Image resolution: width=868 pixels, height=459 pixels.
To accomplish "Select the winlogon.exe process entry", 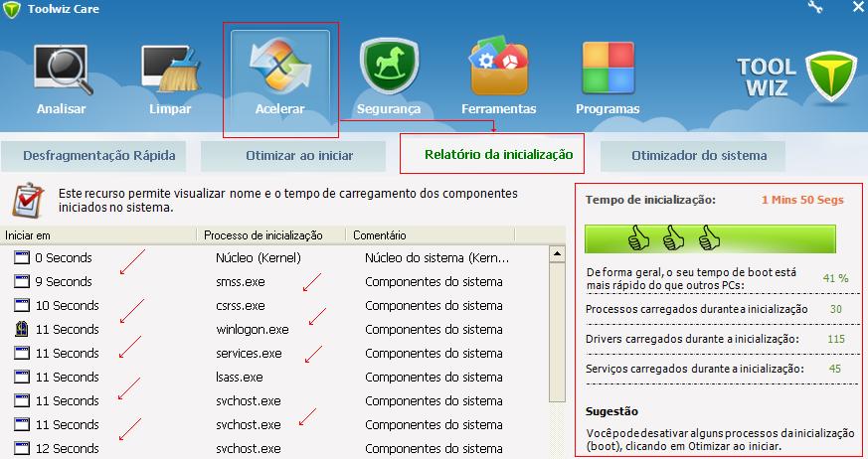I will (x=253, y=330).
